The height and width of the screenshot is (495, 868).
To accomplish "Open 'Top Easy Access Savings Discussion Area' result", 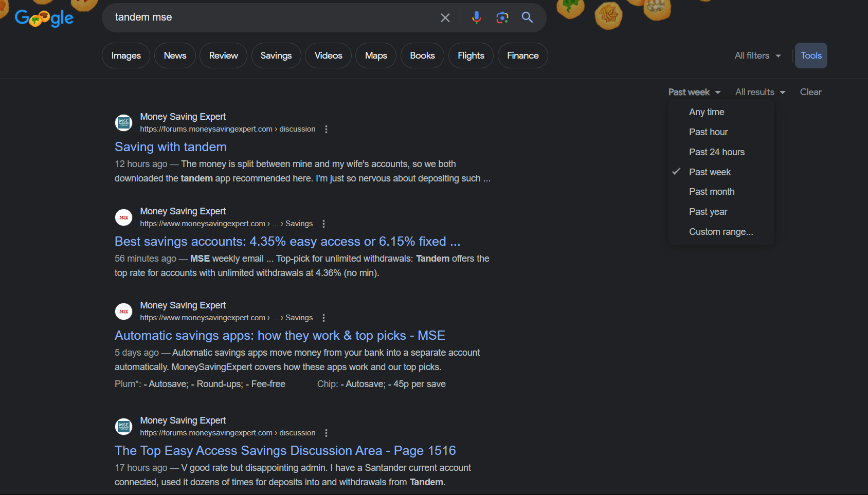I will tap(285, 451).
